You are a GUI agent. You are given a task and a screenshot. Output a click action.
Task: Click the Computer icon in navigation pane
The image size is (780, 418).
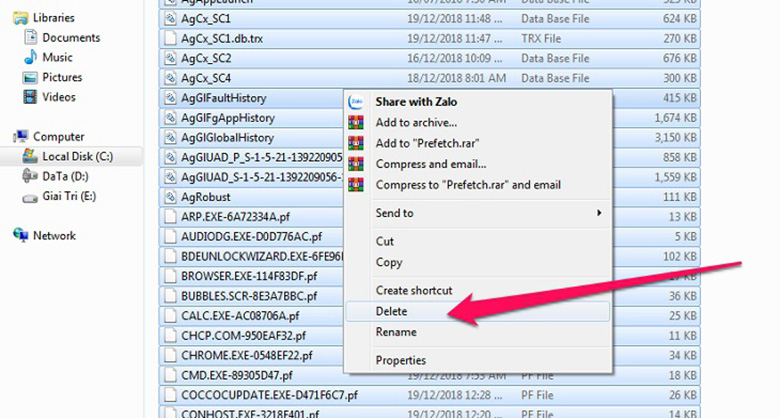click(x=20, y=136)
